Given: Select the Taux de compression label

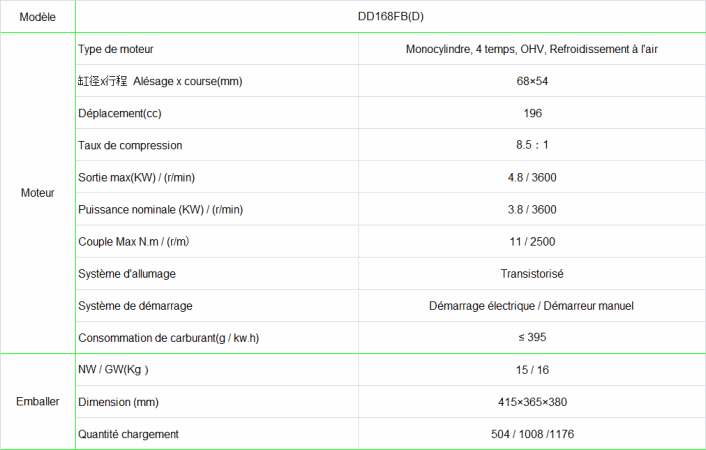Looking at the screenshot, I should point(130,145).
